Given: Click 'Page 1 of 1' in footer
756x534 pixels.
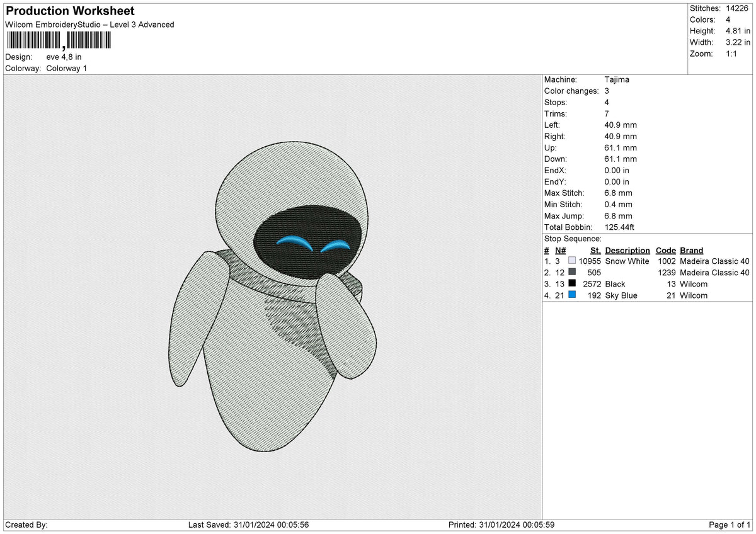Looking at the screenshot, I should tap(730, 525).
